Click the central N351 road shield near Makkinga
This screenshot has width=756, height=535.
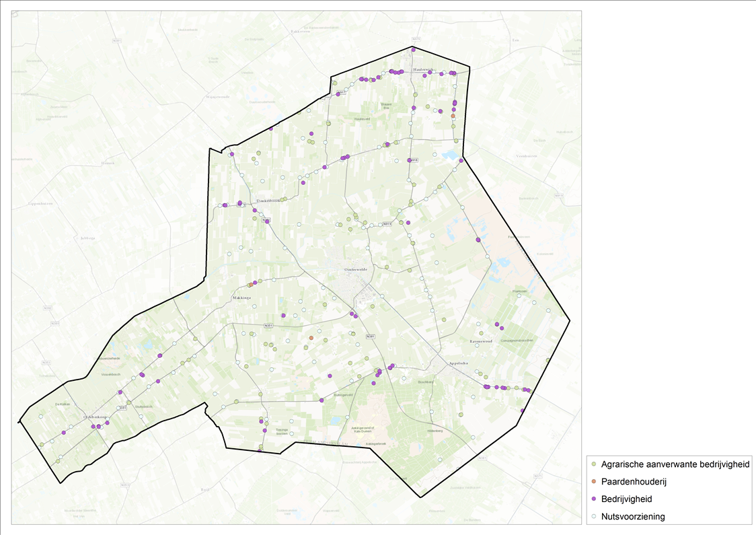point(268,326)
